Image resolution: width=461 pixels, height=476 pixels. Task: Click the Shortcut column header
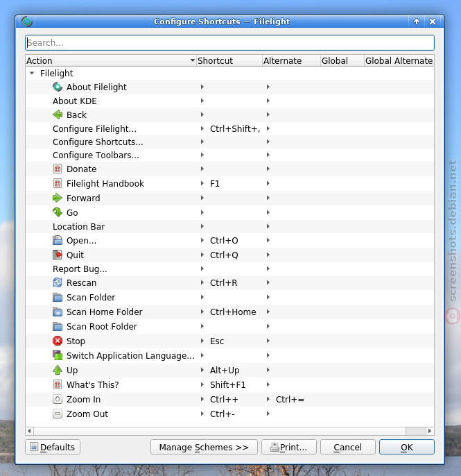[x=229, y=61]
